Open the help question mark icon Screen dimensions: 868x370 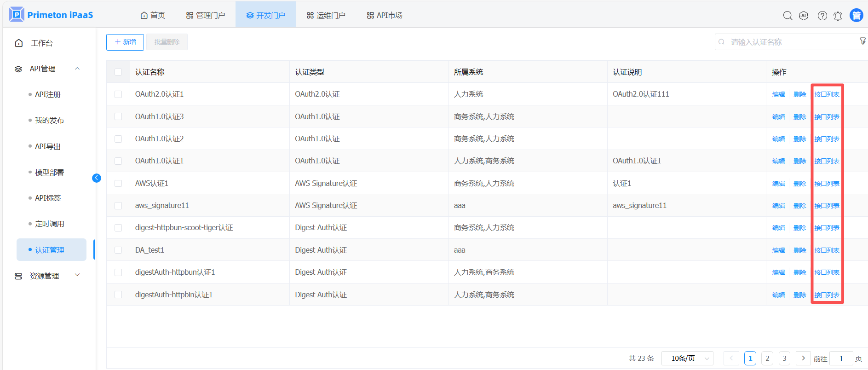click(822, 16)
